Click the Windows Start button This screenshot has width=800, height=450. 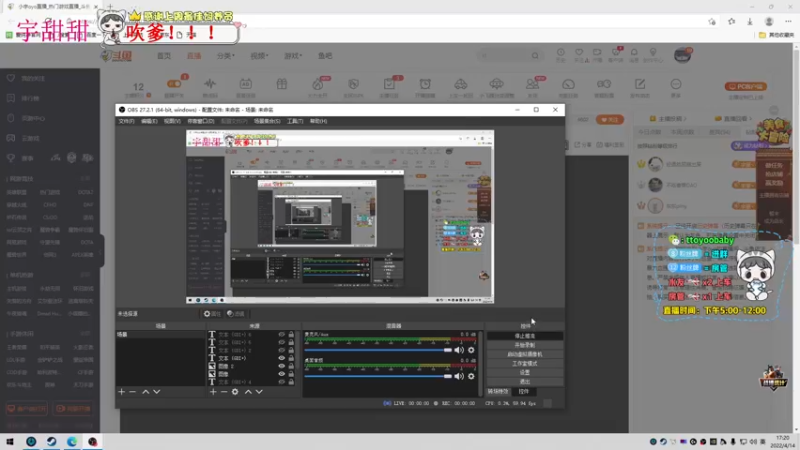[x=10, y=441]
